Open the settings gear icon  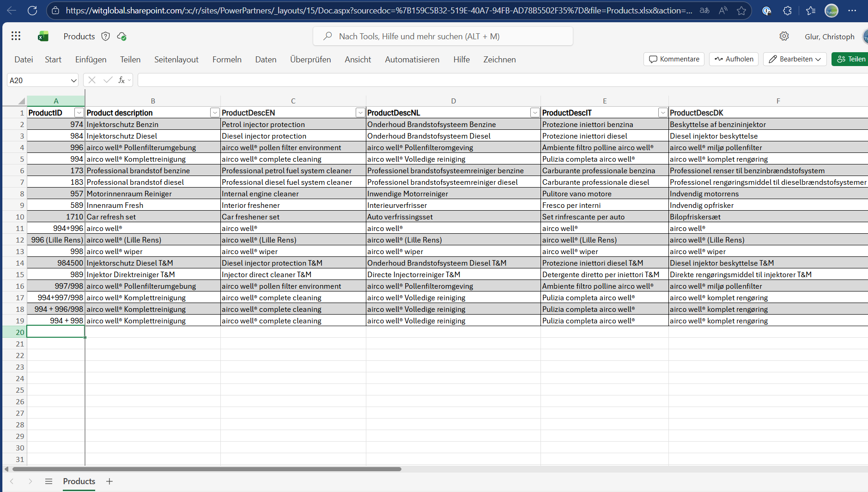784,36
